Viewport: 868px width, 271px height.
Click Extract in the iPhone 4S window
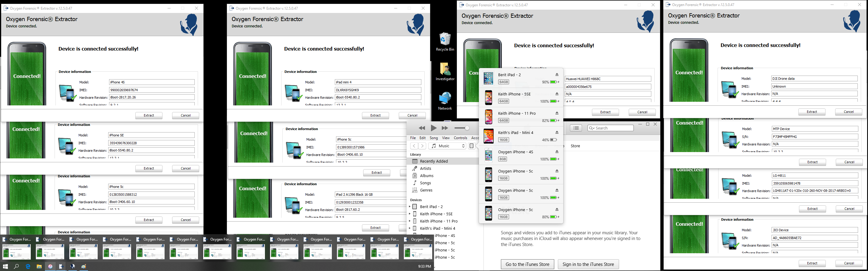click(x=149, y=115)
